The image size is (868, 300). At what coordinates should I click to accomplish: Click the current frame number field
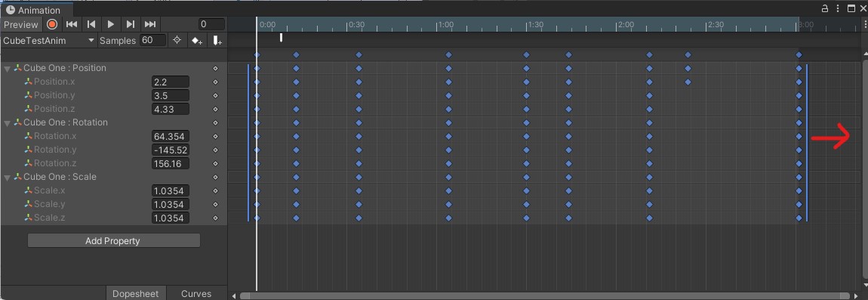coord(211,24)
